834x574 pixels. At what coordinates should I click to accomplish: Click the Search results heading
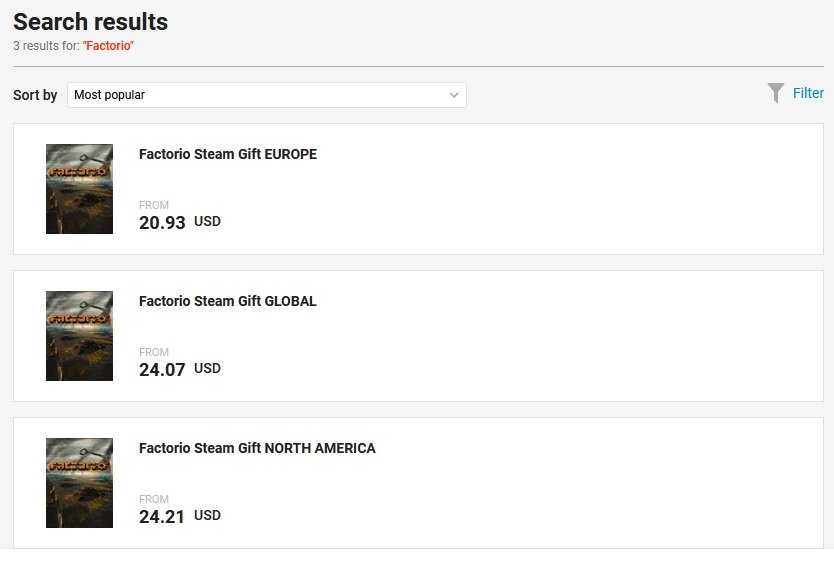90,22
